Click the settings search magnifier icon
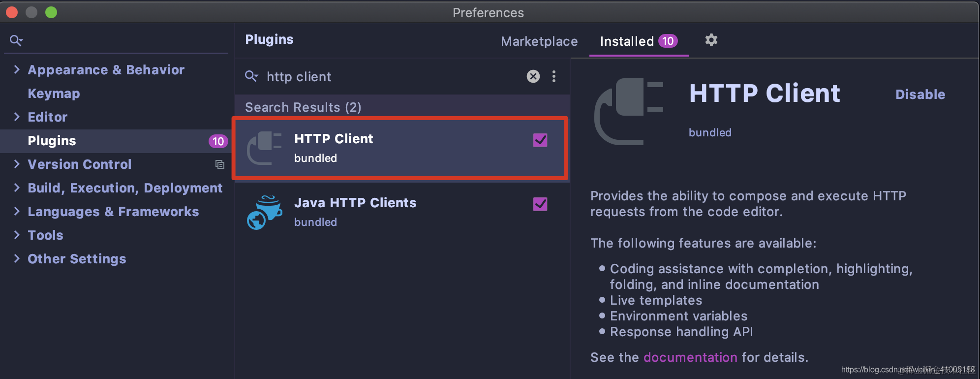This screenshot has width=980, height=379. coord(16,40)
